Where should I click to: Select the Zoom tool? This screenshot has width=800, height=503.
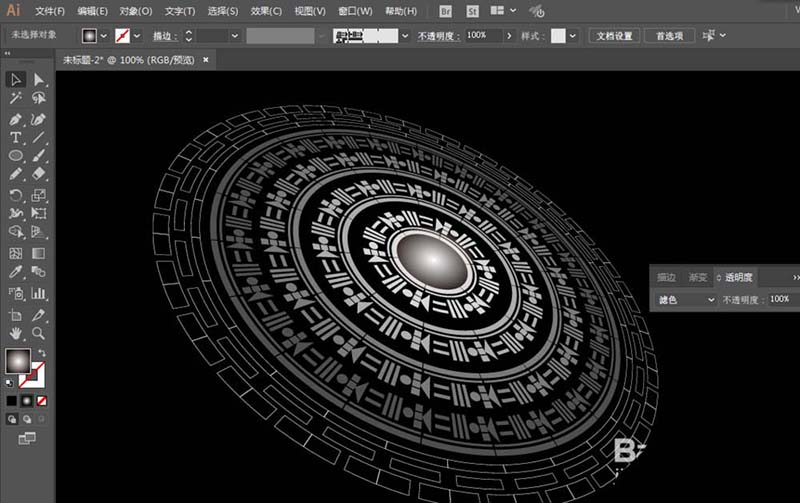(39, 333)
